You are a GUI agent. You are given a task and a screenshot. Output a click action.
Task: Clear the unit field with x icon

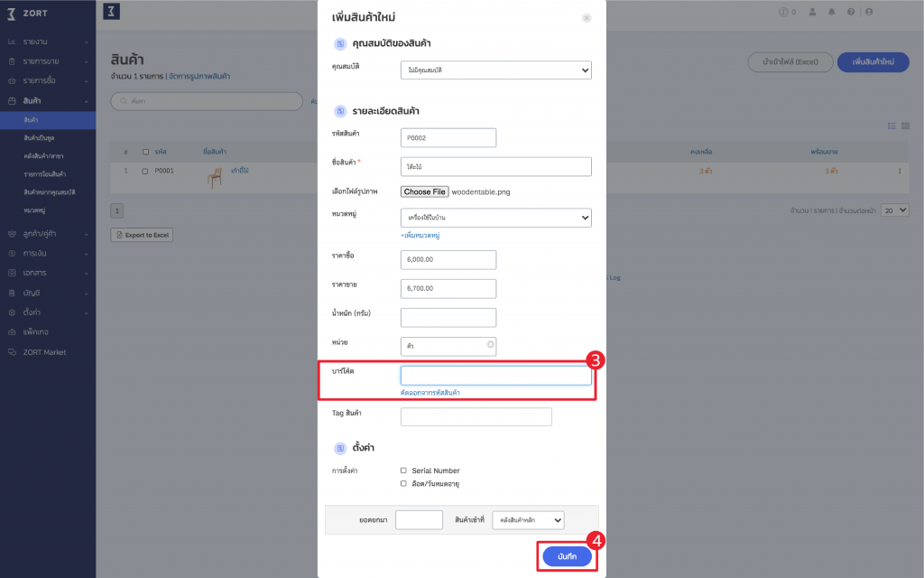point(490,344)
